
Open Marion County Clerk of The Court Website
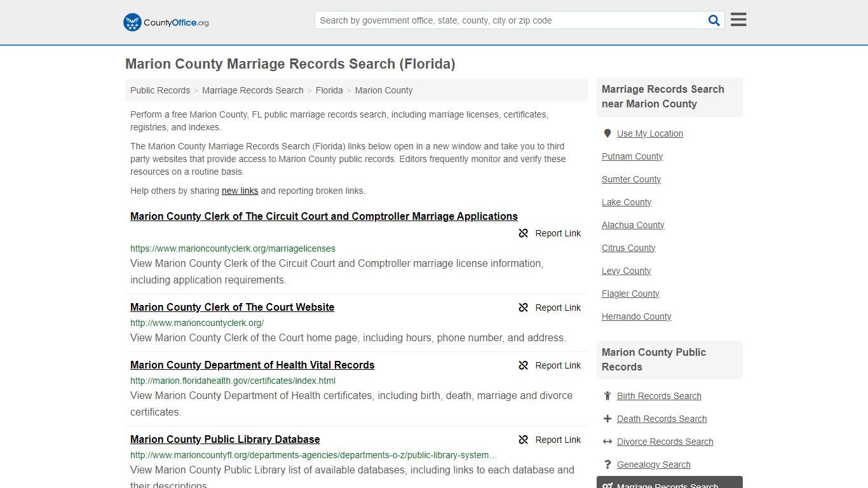[x=232, y=307]
